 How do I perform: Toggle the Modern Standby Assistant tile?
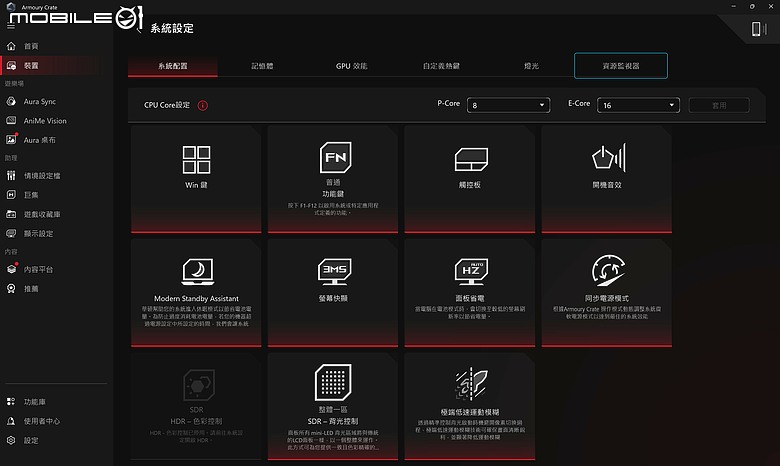[x=196, y=293]
